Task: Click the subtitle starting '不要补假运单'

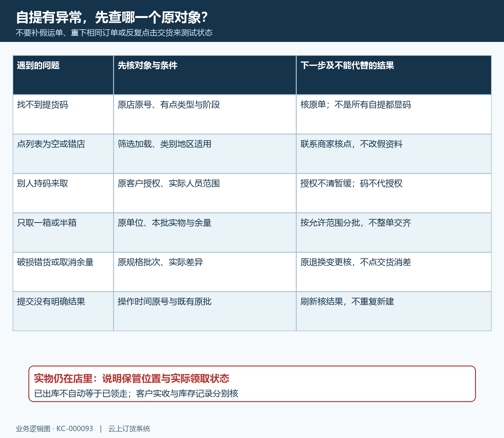Action: (114, 33)
